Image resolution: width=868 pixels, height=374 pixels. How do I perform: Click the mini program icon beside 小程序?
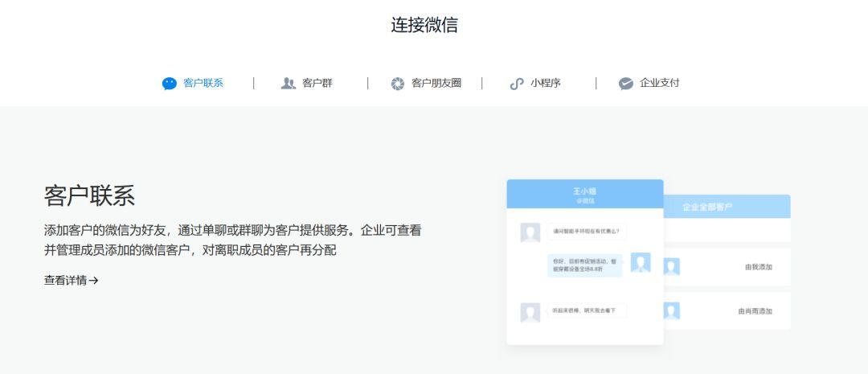[x=517, y=84]
